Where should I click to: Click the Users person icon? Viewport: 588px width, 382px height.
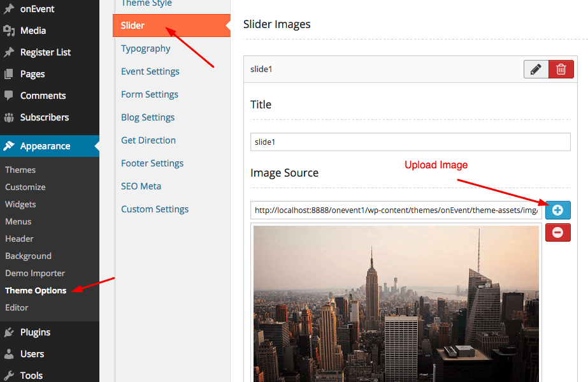9,354
